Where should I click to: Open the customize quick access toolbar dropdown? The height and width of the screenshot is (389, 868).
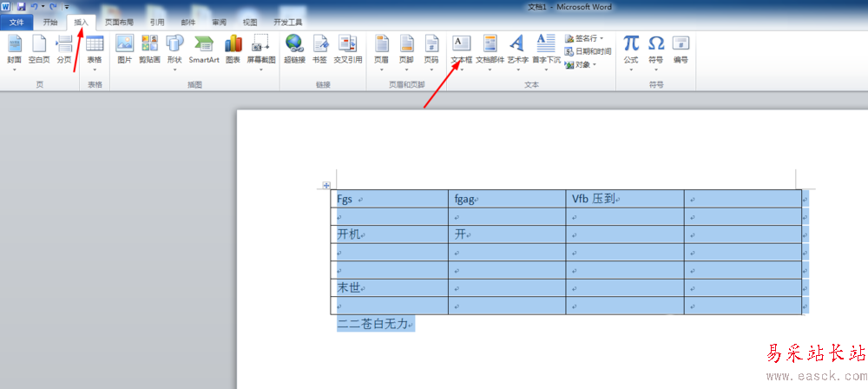[x=67, y=7]
